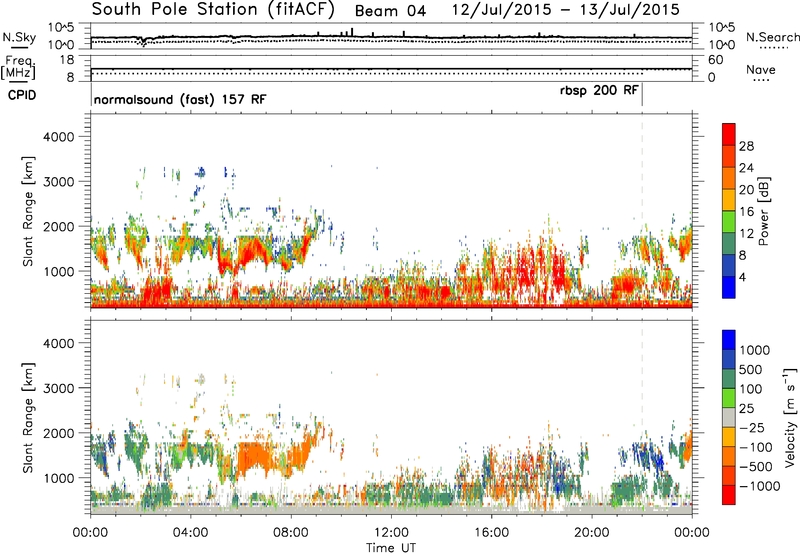Click the 'Power [dB]' colorbar label
800x554 pixels.
[764, 211]
